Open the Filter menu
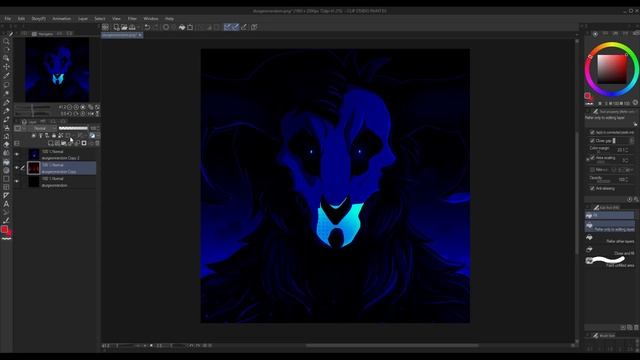The height and width of the screenshot is (360, 640). pos(132,19)
